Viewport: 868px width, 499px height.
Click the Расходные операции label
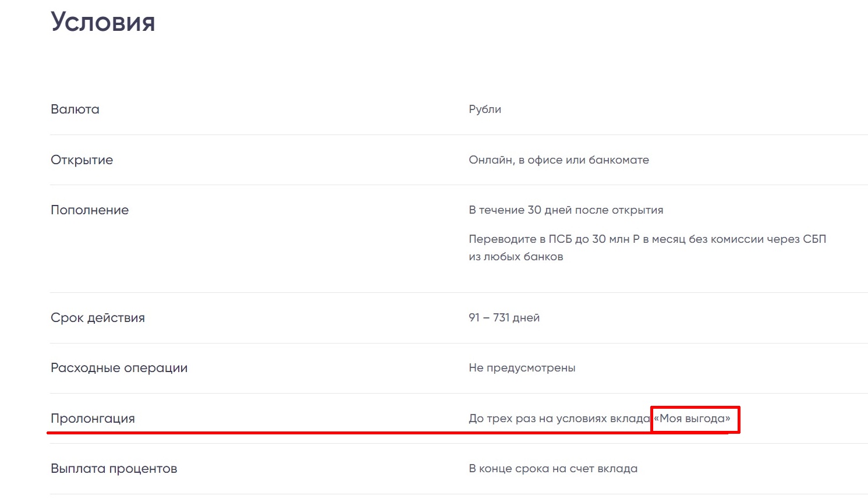click(x=119, y=368)
